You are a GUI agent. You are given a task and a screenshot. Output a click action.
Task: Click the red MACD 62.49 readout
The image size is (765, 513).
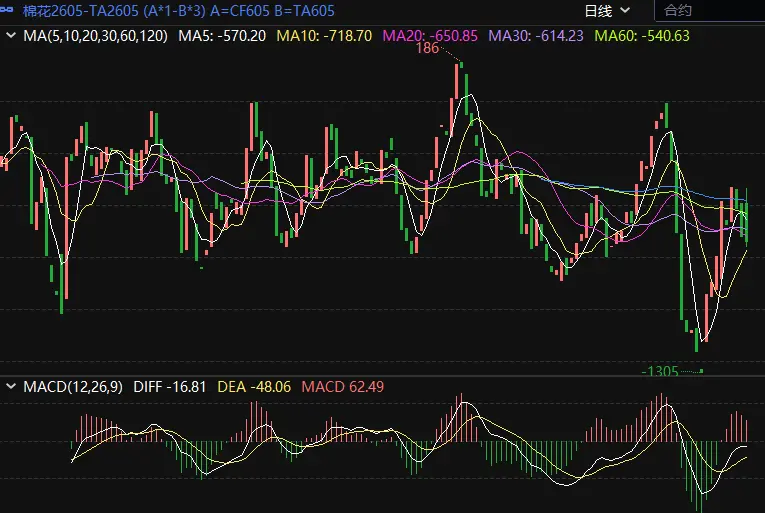(343, 386)
